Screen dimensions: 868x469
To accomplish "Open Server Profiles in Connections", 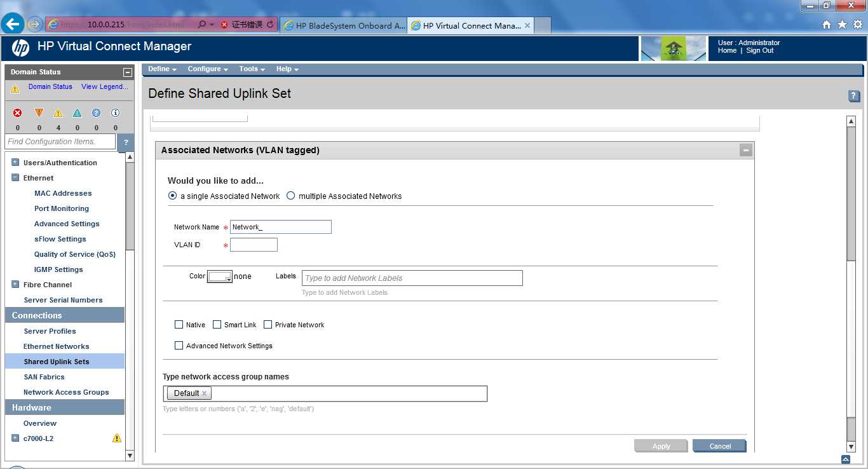I will [x=50, y=331].
